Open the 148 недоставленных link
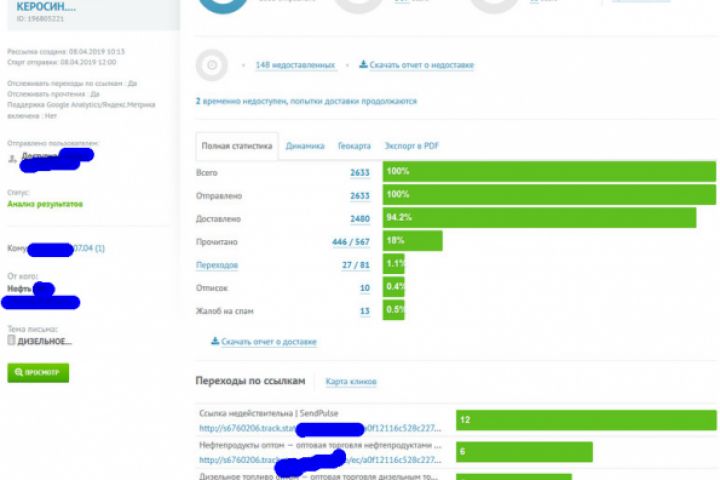Image resolution: width=720 pixels, height=480 pixels. 295,65
